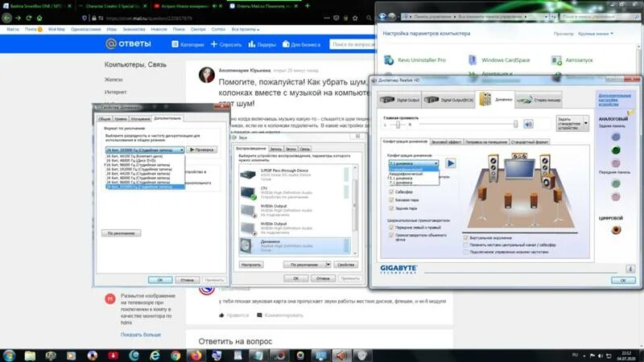Select the green front panel jack
644x362 pixels.
point(616,184)
